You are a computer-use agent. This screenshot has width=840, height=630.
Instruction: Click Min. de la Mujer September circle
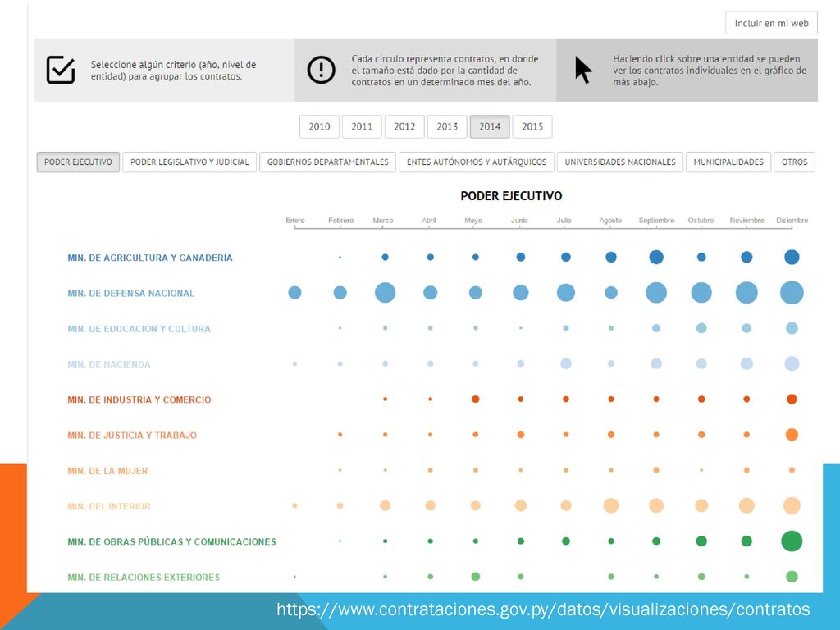tap(656, 470)
